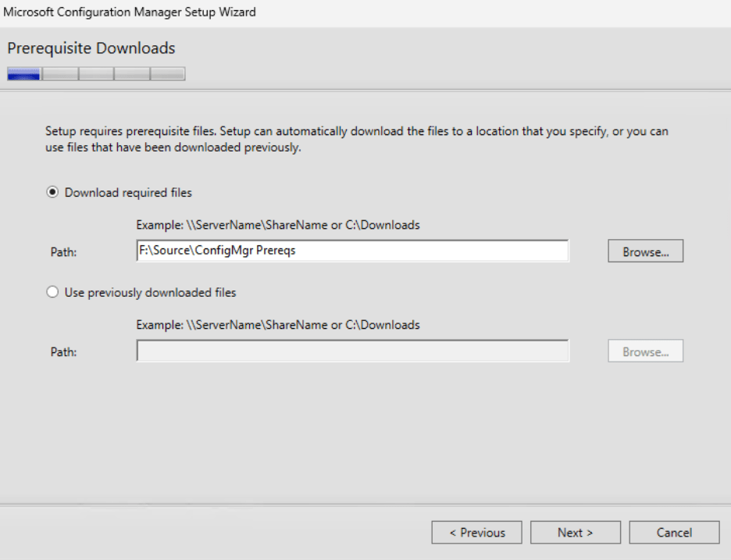Screen dimensions: 731x560
Task: Open Browse dialog for the download path
Action: (644, 250)
